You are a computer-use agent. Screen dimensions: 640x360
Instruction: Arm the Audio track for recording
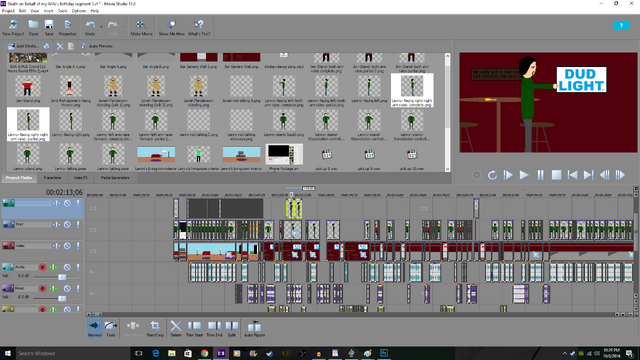click(x=42, y=267)
